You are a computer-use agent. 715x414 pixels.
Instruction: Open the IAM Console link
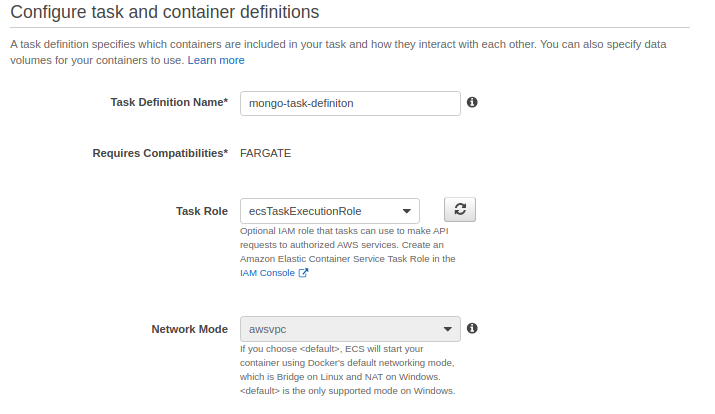(x=267, y=273)
